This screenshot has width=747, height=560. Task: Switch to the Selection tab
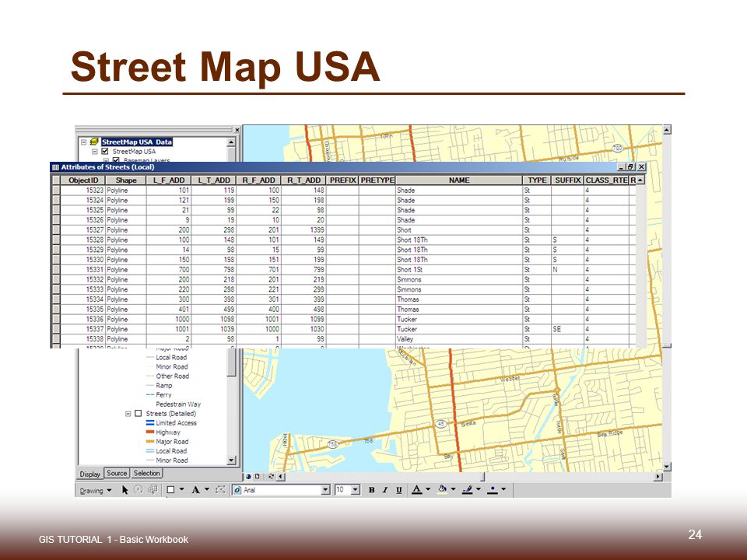click(x=147, y=474)
